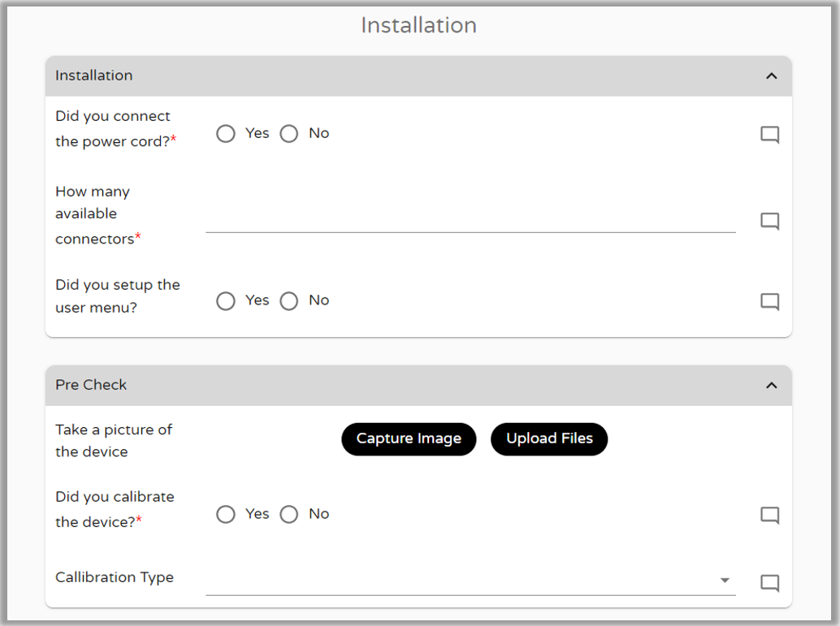This screenshot has height=626, width=840.
Task: Choose Yes for calibrating the device
Action: 226,514
